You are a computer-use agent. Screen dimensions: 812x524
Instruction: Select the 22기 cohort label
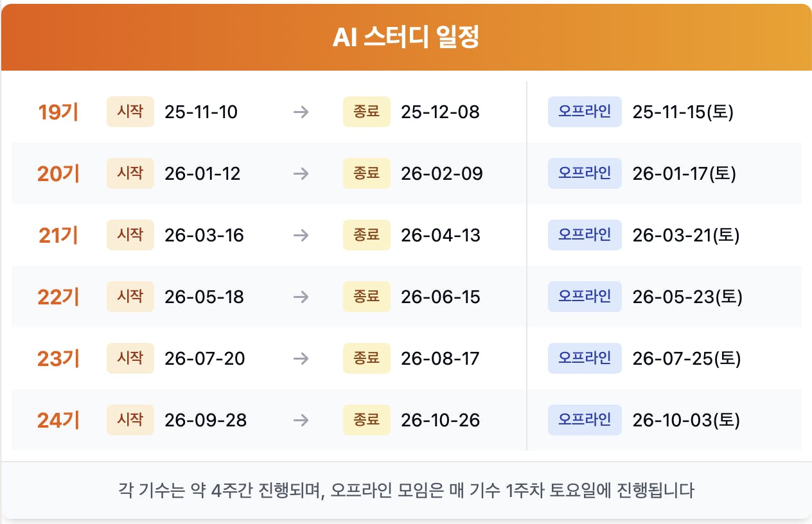[58, 297]
